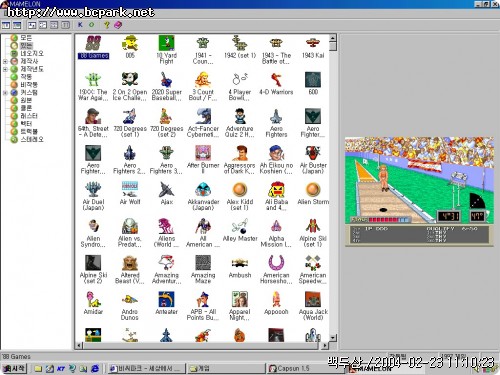
Task: Select the 005 game icon
Action: point(130,43)
